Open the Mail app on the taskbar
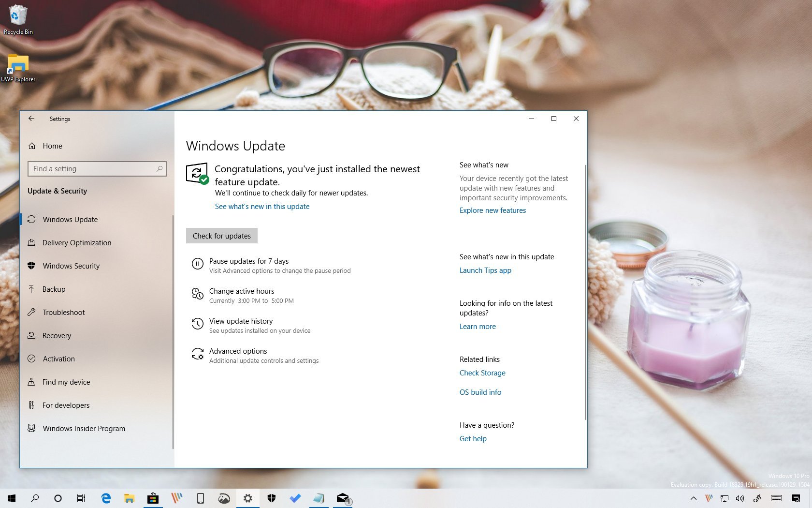The width and height of the screenshot is (812, 508). 343,498
